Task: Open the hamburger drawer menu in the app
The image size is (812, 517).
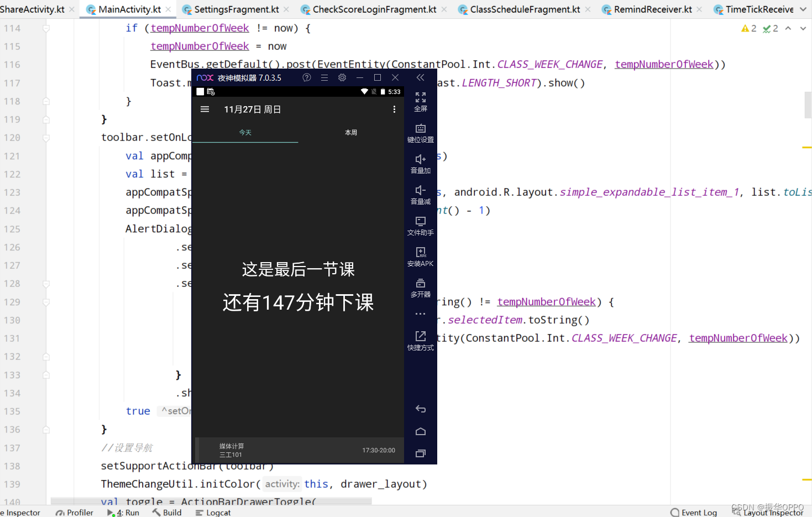Action: click(x=205, y=109)
